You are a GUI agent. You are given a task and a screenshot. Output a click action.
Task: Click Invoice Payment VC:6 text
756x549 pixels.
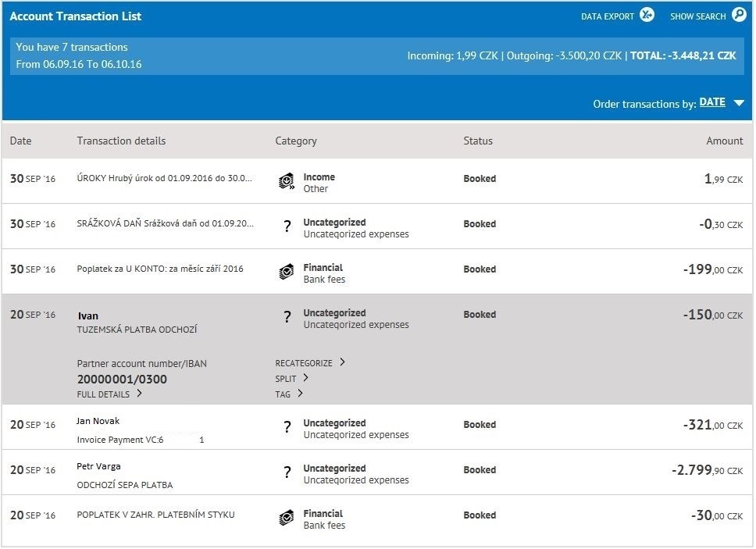click(120, 440)
